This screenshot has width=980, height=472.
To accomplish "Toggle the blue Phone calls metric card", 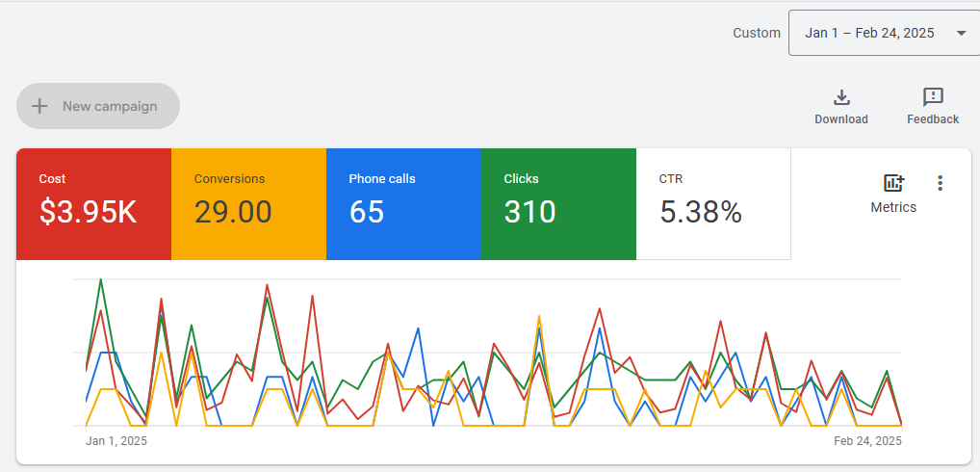I will [x=403, y=204].
